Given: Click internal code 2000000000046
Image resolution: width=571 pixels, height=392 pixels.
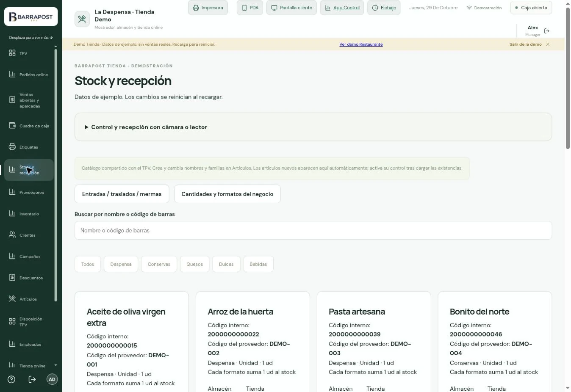Looking at the screenshot, I should [476, 334].
